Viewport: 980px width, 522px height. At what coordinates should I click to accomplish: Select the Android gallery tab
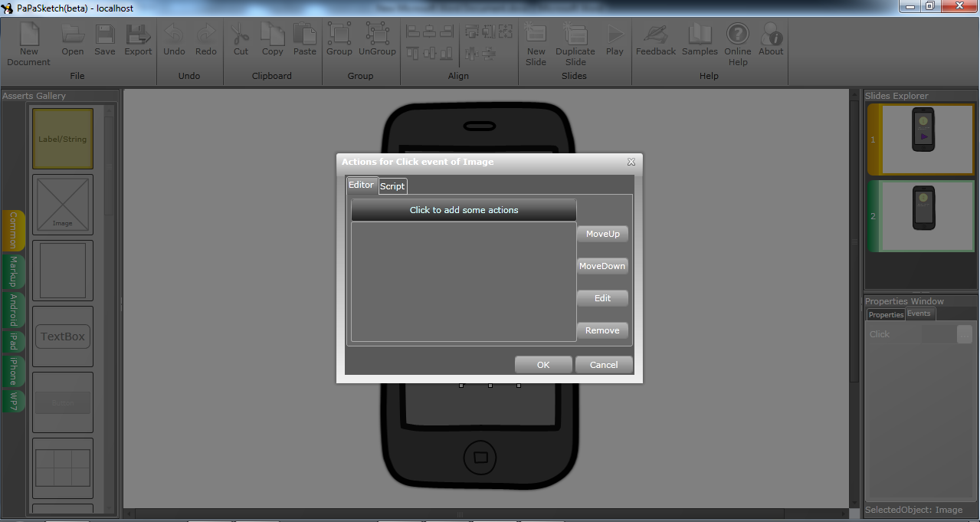[x=14, y=310]
